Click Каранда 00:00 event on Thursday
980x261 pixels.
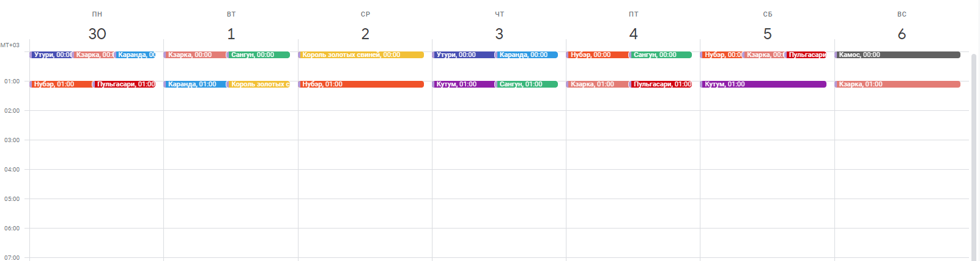(526, 55)
